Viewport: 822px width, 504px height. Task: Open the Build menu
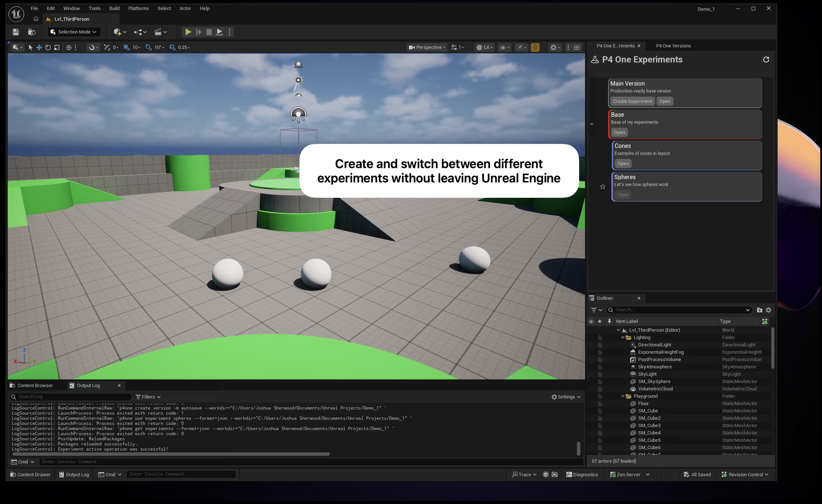(114, 9)
